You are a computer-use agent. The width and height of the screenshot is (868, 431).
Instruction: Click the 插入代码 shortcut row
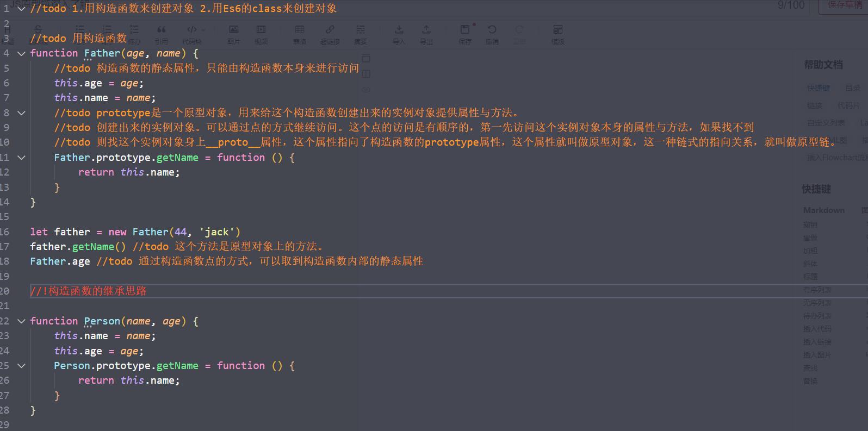(817, 329)
